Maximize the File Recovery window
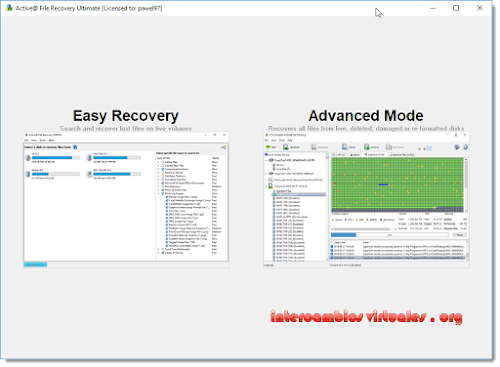500x367 pixels. tap(456, 8)
